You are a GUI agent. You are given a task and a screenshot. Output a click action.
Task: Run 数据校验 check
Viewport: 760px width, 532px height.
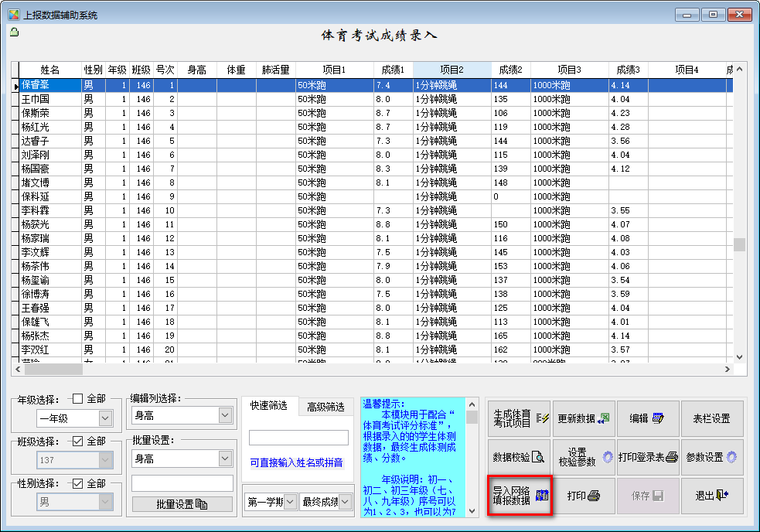(518, 457)
